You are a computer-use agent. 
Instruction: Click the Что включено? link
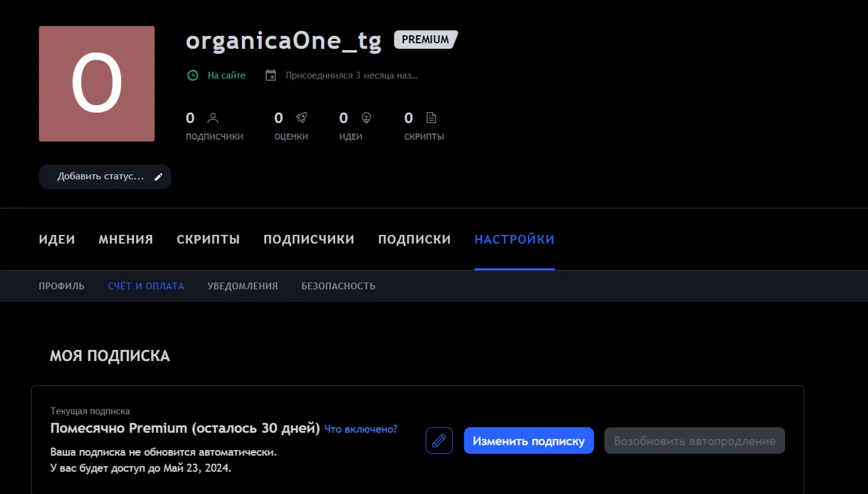pyautogui.click(x=361, y=429)
